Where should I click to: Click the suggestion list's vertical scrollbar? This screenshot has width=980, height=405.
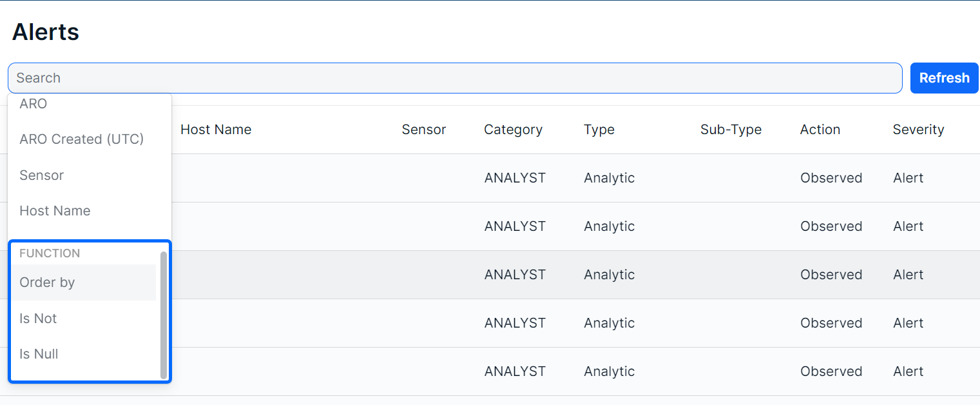coord(164,315)
